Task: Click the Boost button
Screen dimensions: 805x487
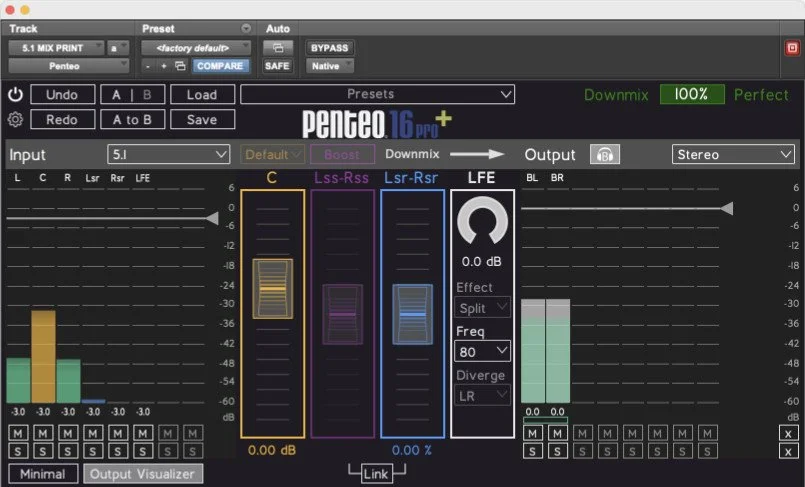Action: pos(342,154)
